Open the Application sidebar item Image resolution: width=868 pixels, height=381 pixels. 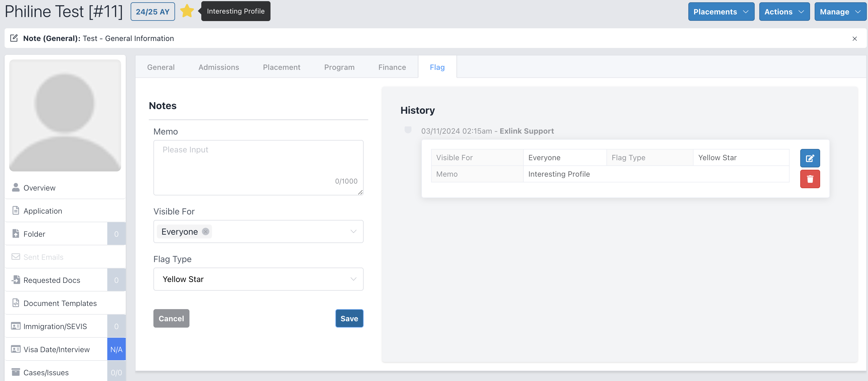click(65, 210)
